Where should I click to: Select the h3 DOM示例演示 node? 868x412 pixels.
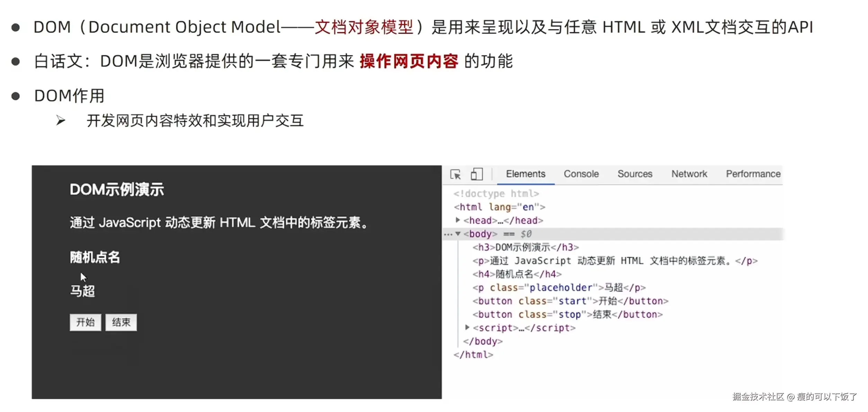click(525, 248)
